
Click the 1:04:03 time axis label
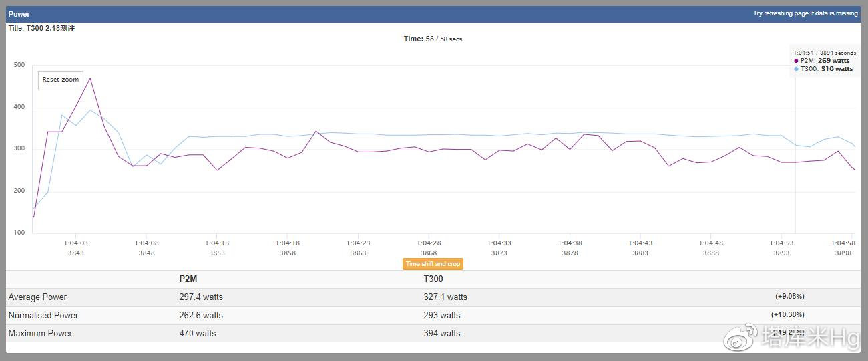(x=76, y=243)
